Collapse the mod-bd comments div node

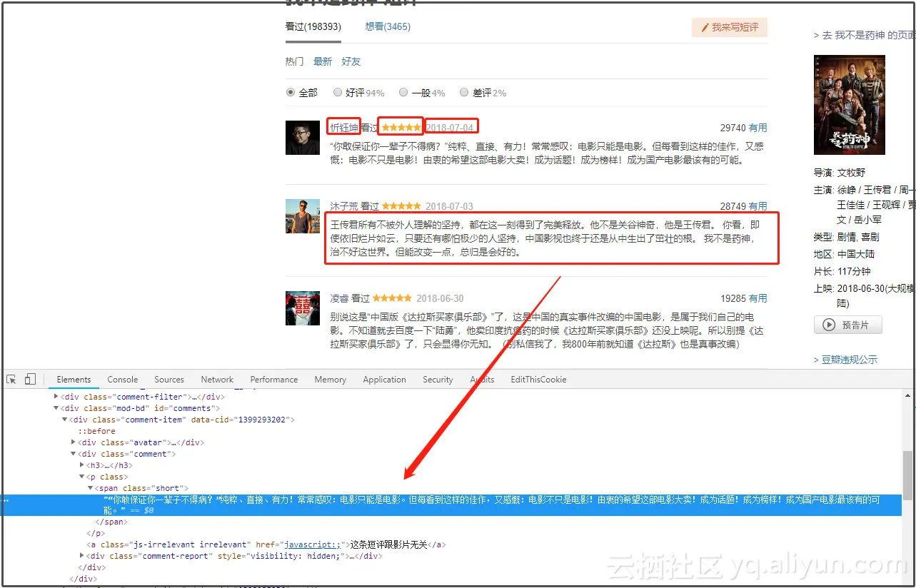click(x=56, y=408)
